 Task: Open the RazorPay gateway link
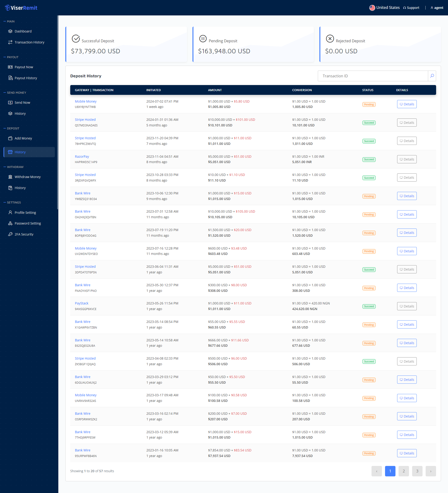point(82,157)
